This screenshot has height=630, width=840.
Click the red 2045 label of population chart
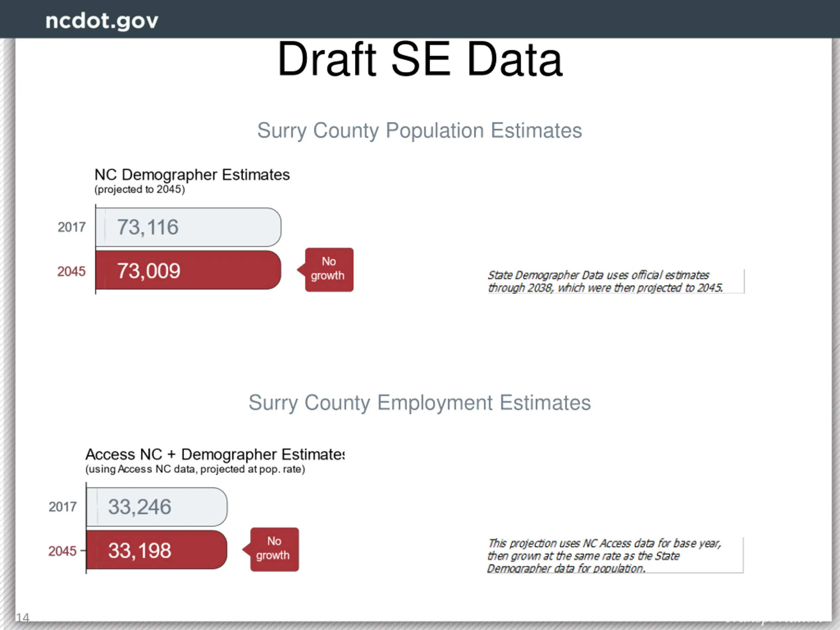point(72,271)
